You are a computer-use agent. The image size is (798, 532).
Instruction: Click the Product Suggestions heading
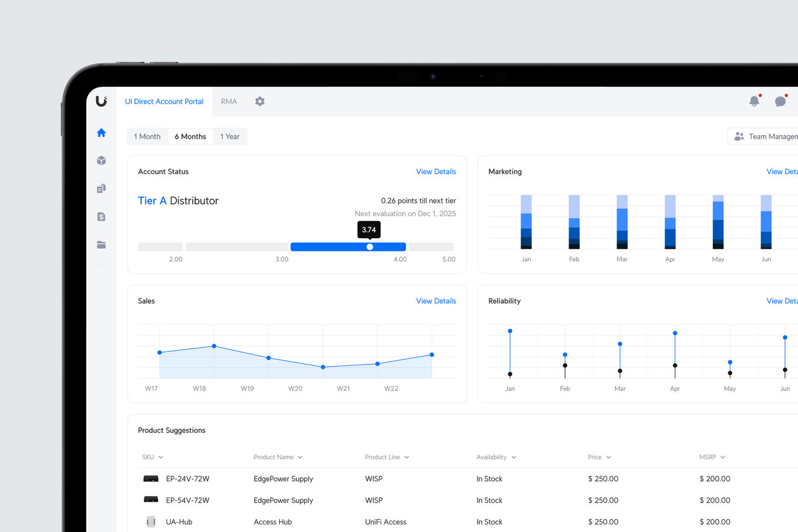[171, 430]
